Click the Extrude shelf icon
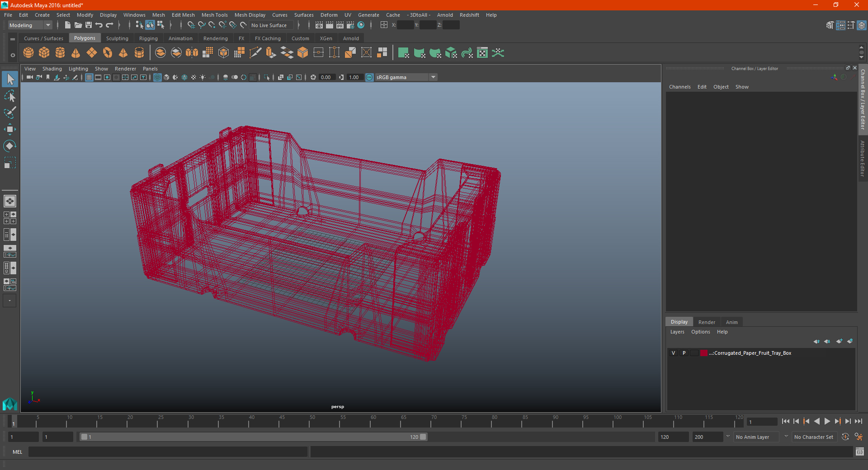This screenshot has width=868, height=470. click(x=271, y=53)
